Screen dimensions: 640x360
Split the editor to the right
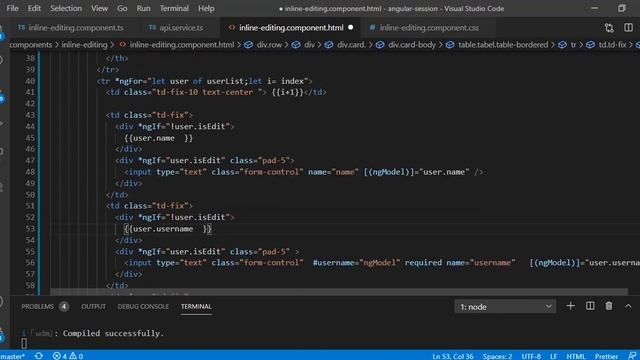628,28
